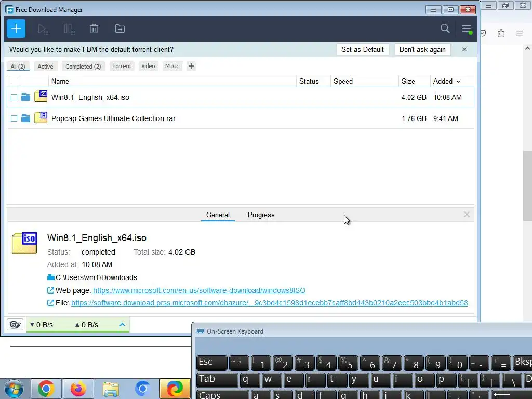
Task: Open Windows Start menu orb
Action: point(14,389)
